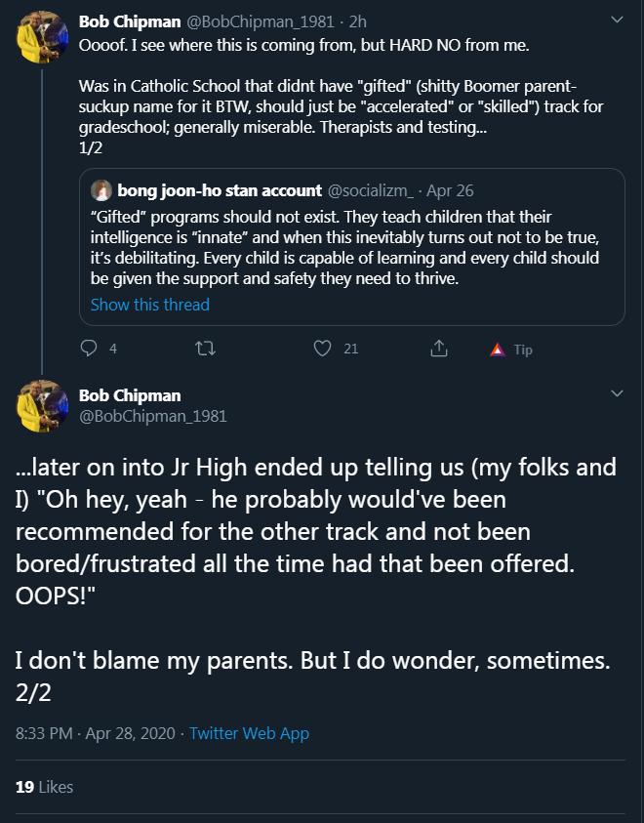Open the @BobChipman_1981 handle in first tweet
This screenshot has height=823, width=644.
tap(261, 21)
